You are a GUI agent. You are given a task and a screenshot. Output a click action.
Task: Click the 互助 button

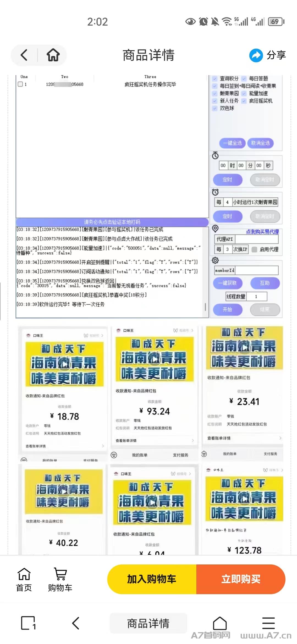point(265,283)
